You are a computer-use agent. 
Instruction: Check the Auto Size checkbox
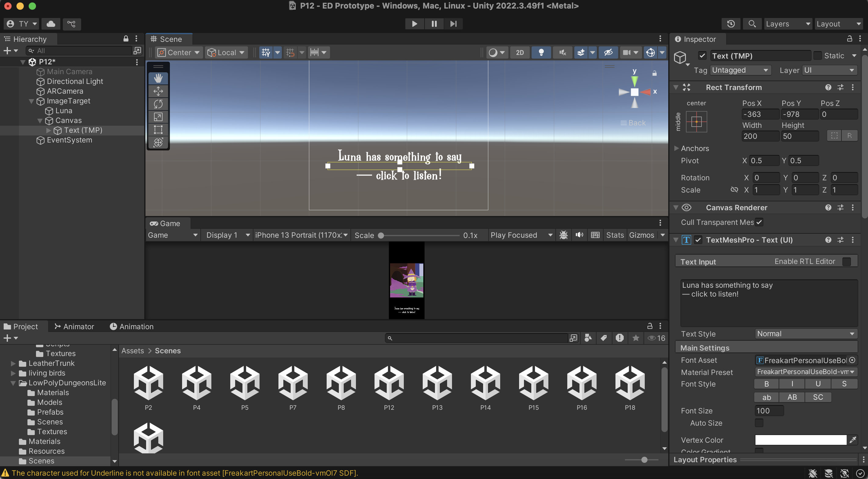759,423
